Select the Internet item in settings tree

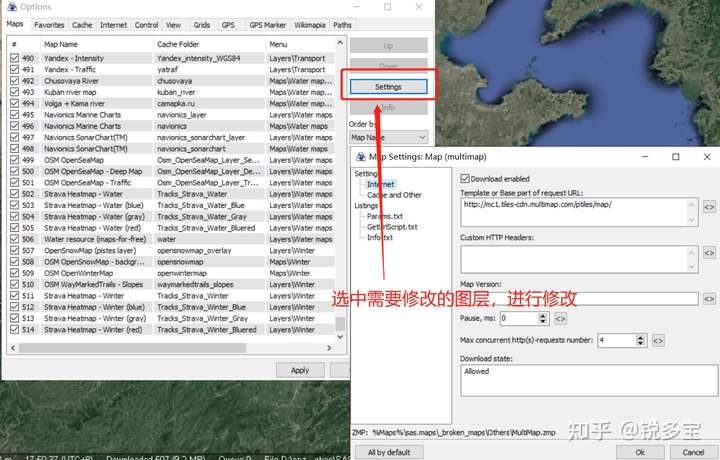[x=381, y=184]
